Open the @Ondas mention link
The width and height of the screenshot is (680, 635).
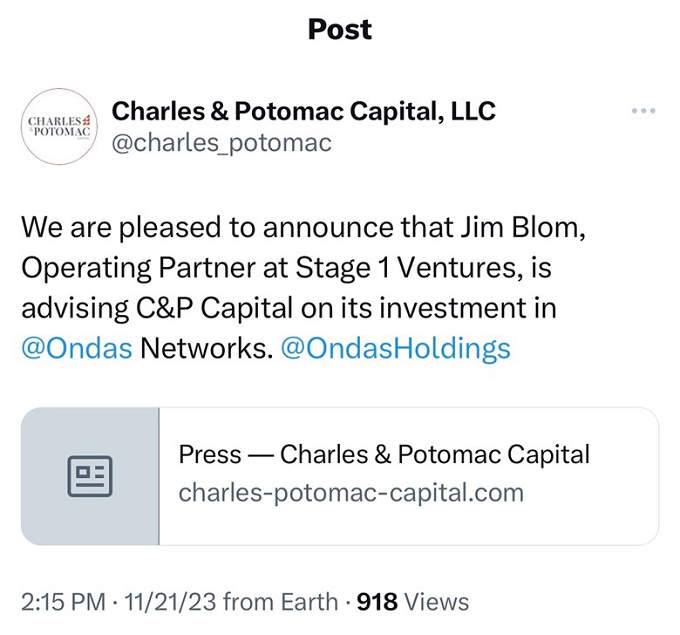76,348
